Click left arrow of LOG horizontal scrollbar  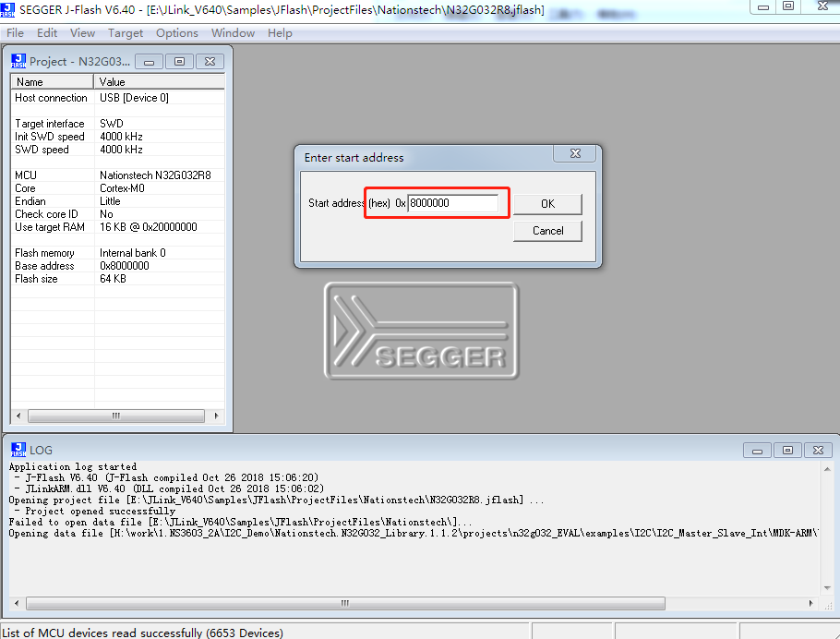coord(17,604)
